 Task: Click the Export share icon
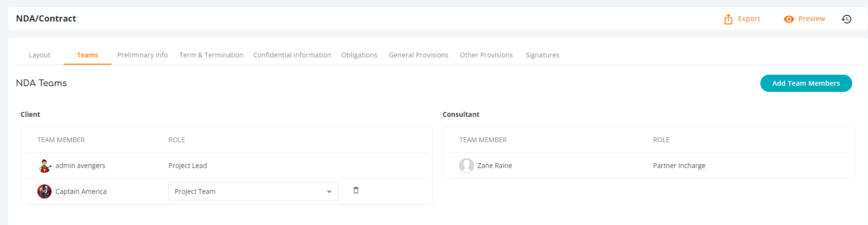tap(728, 19)
